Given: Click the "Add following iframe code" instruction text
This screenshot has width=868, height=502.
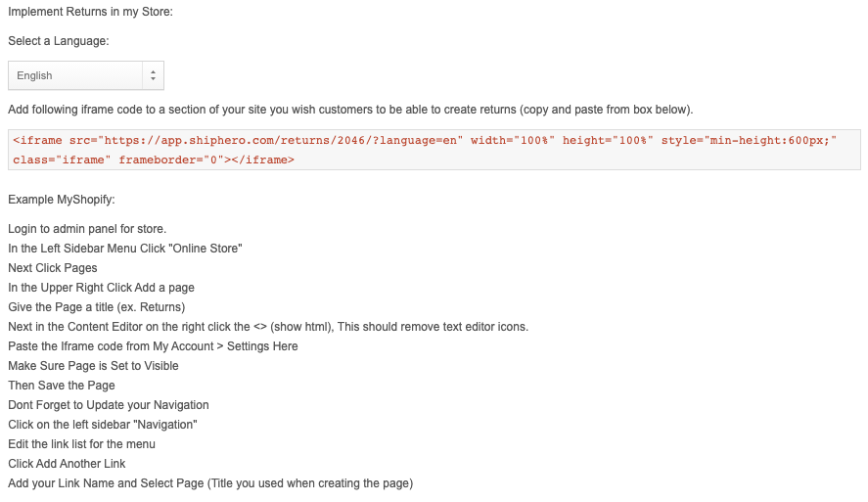Looking at the screenshot, I should point(350,109).
